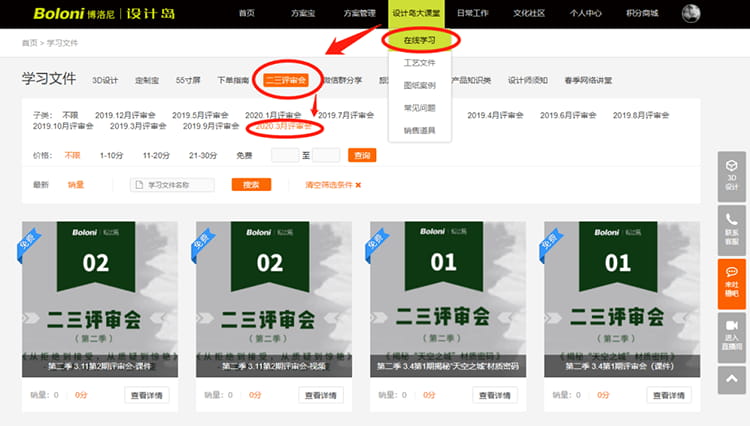Viewport: 750px width, 426px height.
Task: Click the orange 查询 button
Action: (x=362, y=155)
